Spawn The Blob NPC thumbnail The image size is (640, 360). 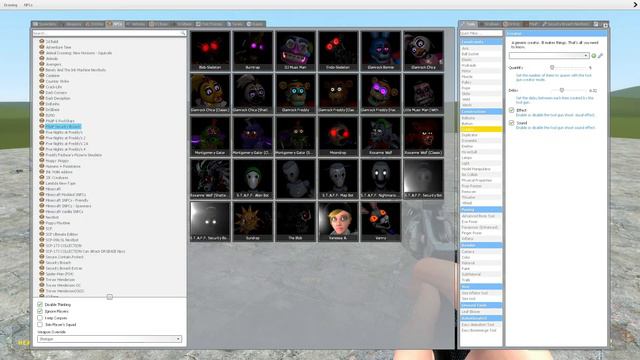click(x=295, y=221)
